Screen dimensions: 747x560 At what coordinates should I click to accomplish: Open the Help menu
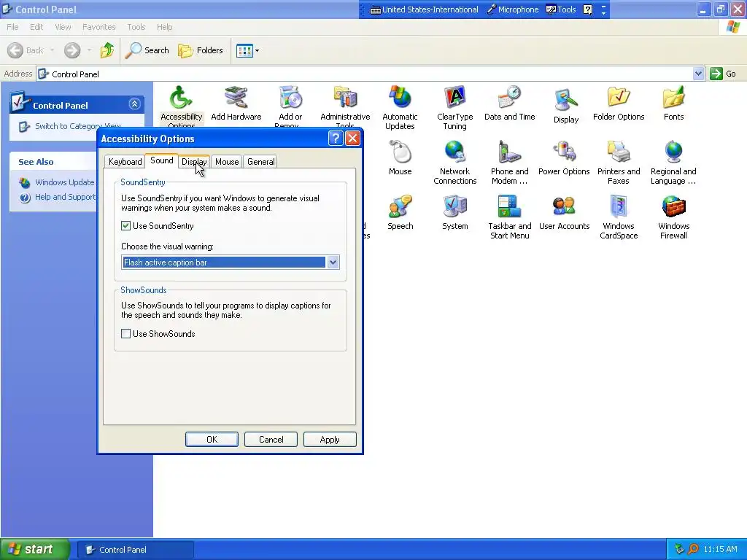tap(164, 27)
